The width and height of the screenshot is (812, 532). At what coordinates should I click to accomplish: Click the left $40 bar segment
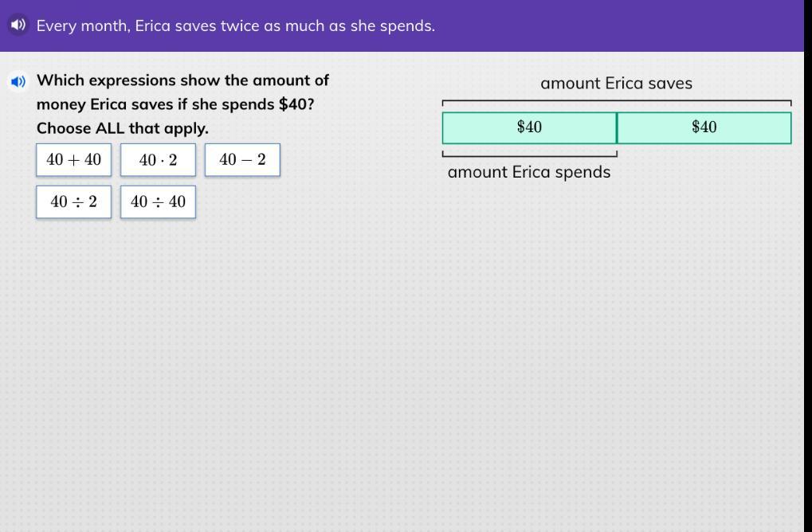tap(529, 127)
